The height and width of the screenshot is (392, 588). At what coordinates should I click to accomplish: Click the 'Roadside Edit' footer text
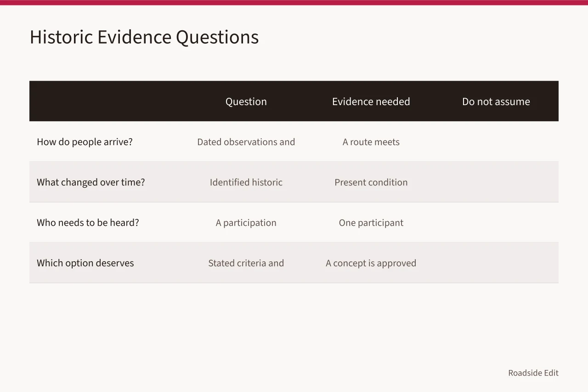tap(533, 373)
